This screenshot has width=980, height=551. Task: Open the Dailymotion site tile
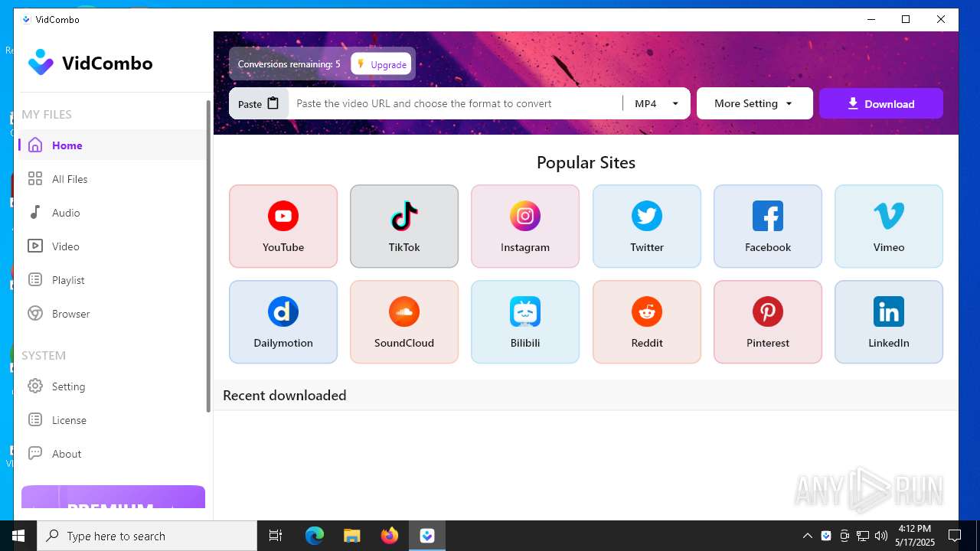(x=283, y=321)
